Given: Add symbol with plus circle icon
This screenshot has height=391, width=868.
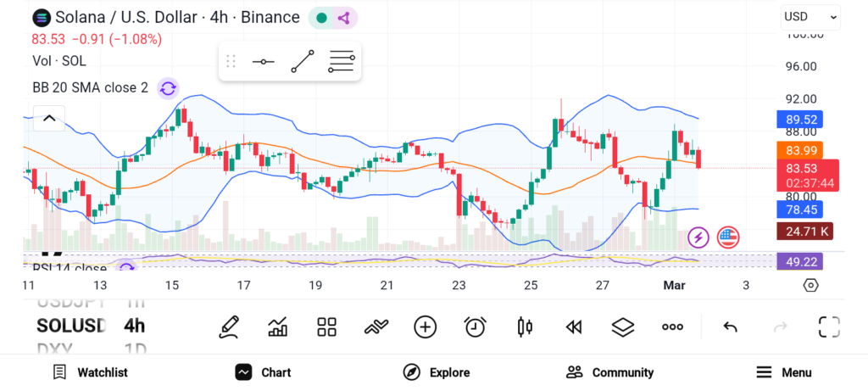Looking at the screenshot, I should (425, 327).
